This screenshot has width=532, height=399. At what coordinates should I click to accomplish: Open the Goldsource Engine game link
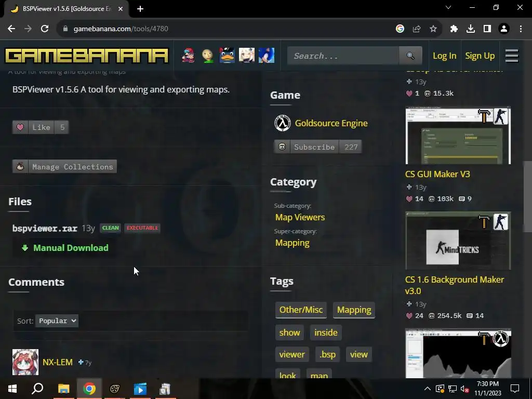(331, 123)
